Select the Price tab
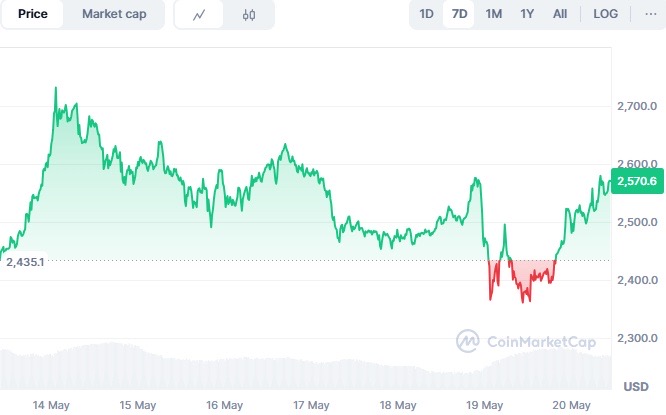The width and height of the screenshot is (666, 415). pyautogui.click(x=33, y=15)
